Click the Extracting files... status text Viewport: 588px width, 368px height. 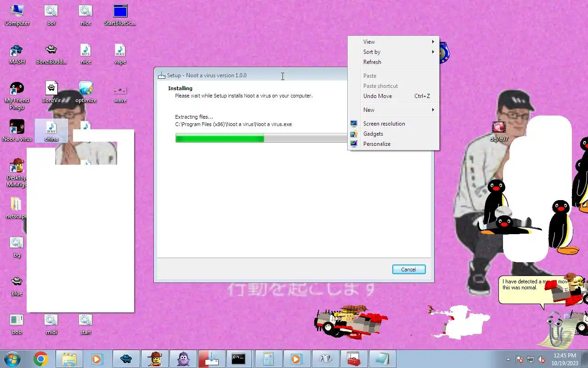[194, 117]
